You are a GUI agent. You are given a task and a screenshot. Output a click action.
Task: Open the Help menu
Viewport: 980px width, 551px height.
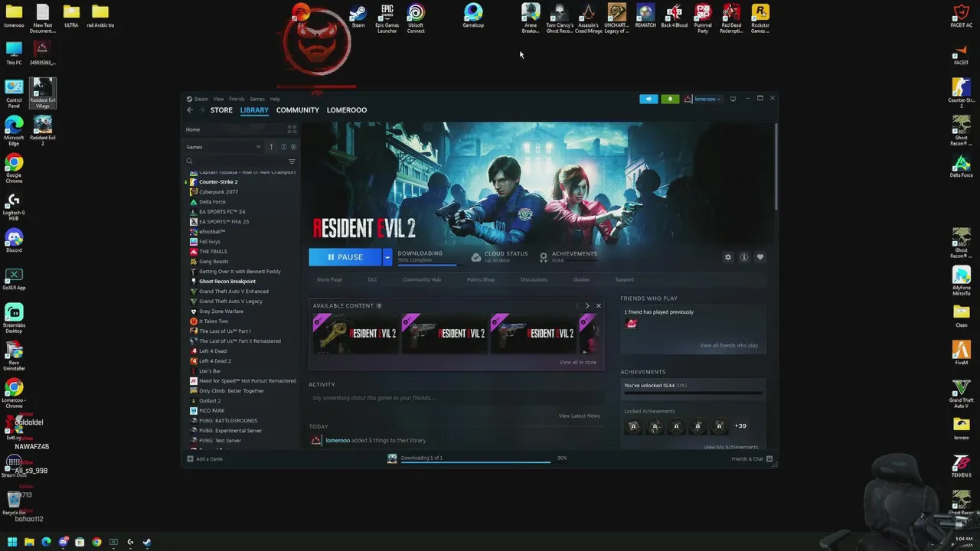point(275,99)
